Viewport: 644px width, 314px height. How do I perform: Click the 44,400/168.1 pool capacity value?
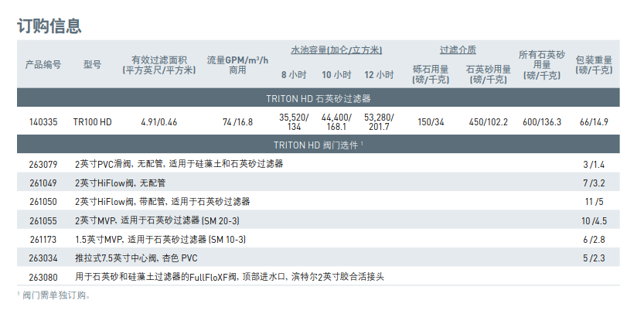pyautogui.click(x=336, y=122)
